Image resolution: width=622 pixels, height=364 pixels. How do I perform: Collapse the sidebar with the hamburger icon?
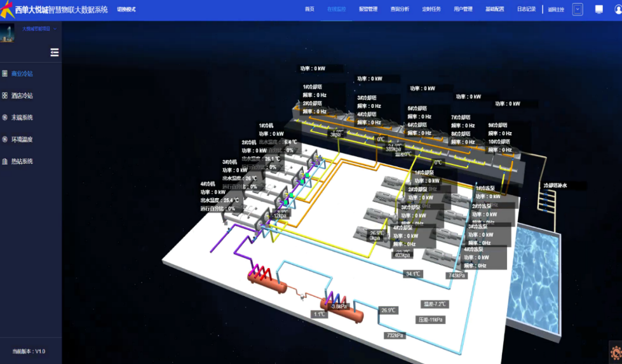(55, 53)
